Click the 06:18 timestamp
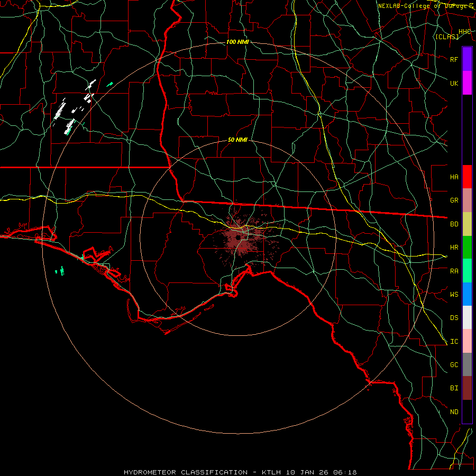 click(x=344, y=472)
